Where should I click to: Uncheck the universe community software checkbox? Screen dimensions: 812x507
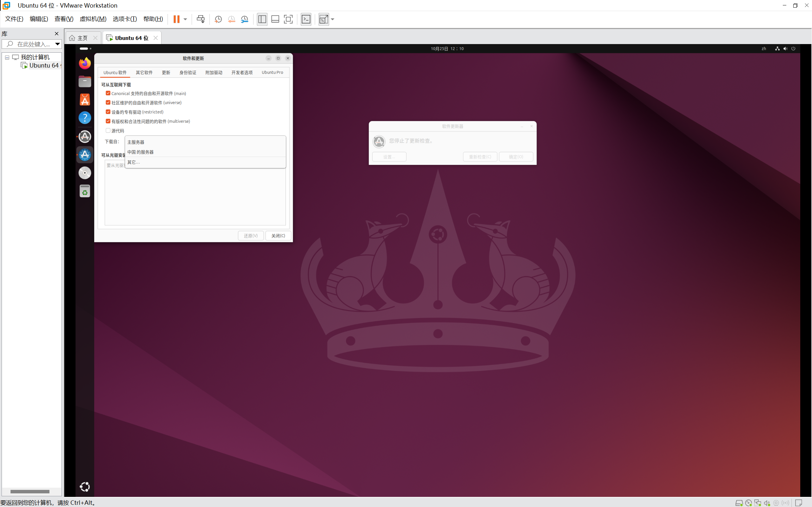coord(108,103)
